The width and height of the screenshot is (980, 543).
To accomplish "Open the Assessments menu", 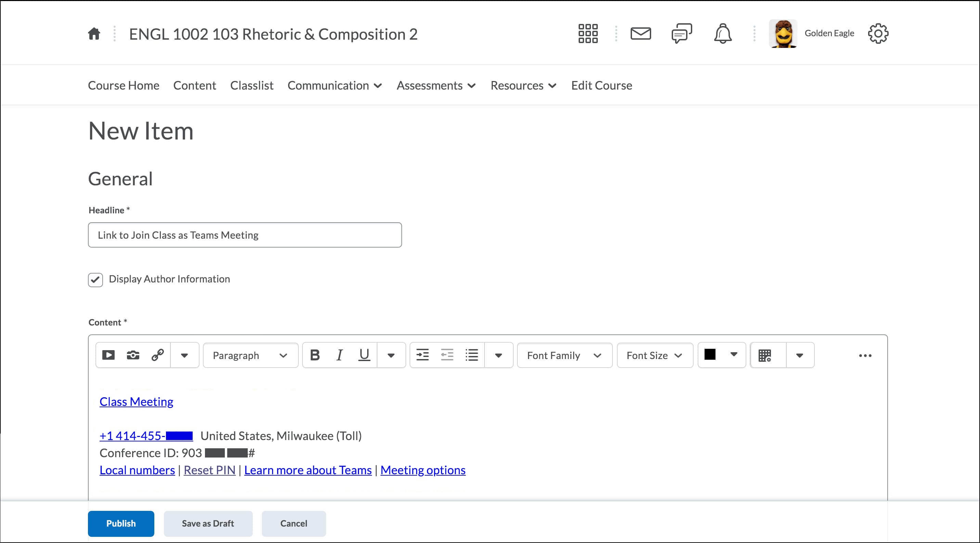I will click(436, 85).
